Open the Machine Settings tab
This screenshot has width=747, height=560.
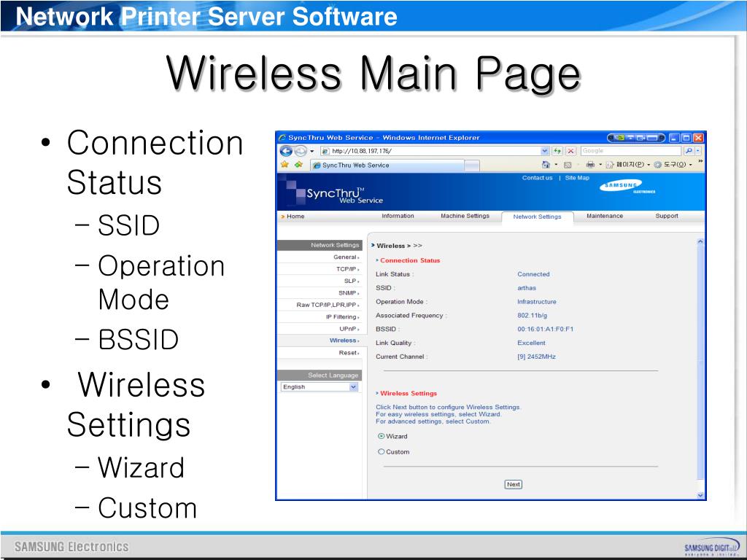[x=465, y=216]
